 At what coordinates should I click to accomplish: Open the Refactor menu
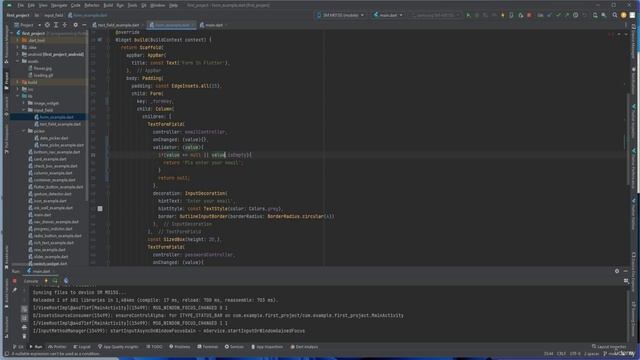[92, 5]
